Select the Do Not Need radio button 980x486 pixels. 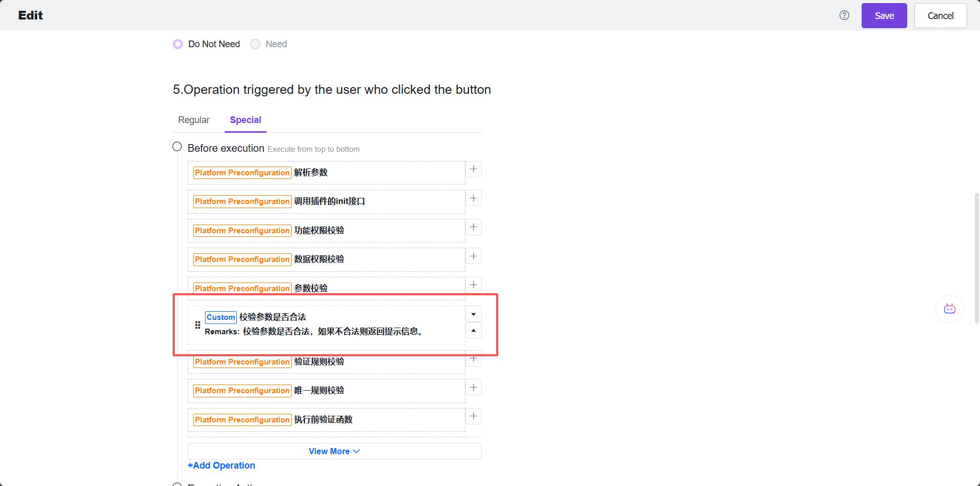tap(177, 44)
